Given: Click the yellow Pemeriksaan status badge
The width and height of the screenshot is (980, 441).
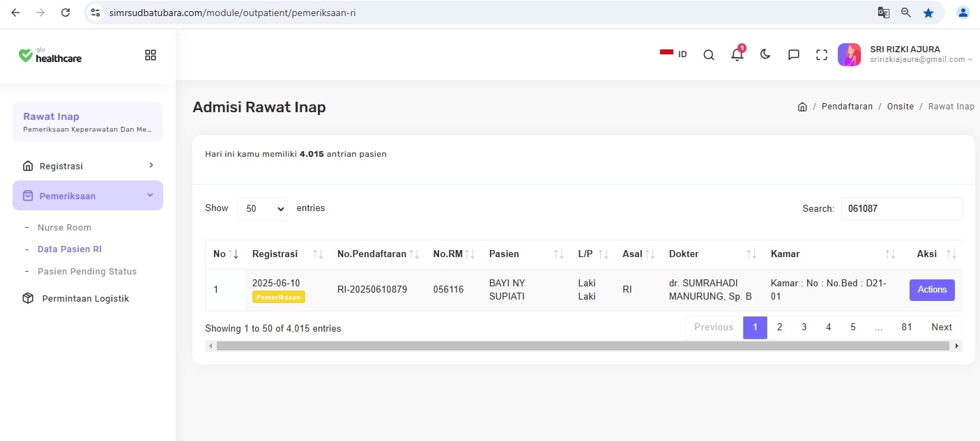Looking at the screenshot, I should click(x=279, y=297).
